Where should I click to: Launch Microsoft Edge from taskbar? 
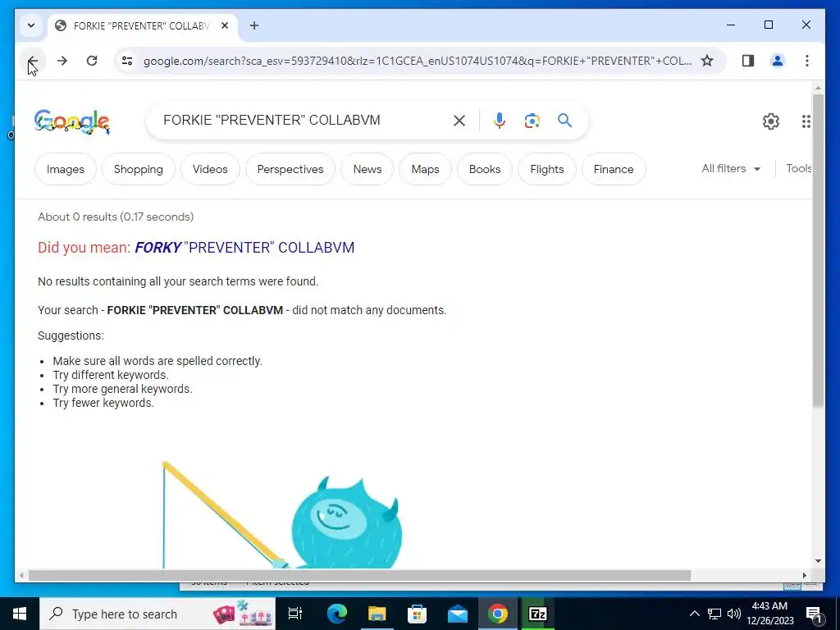click(337, 614)
